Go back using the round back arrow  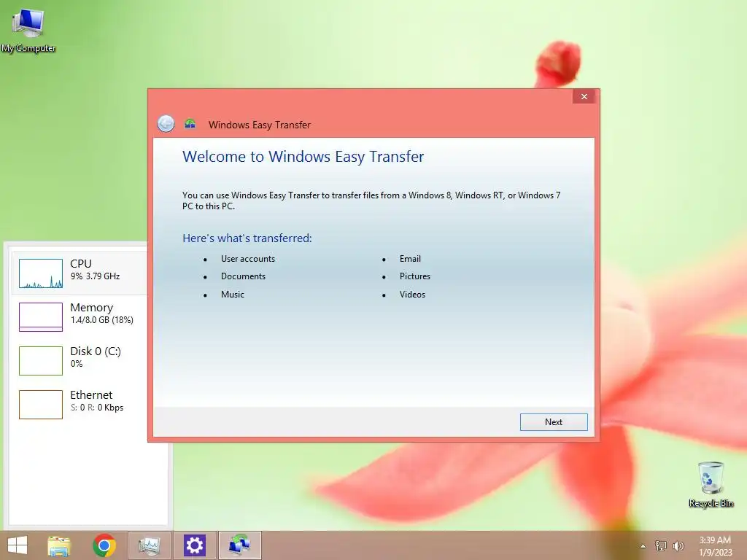(x=166, y=124)
